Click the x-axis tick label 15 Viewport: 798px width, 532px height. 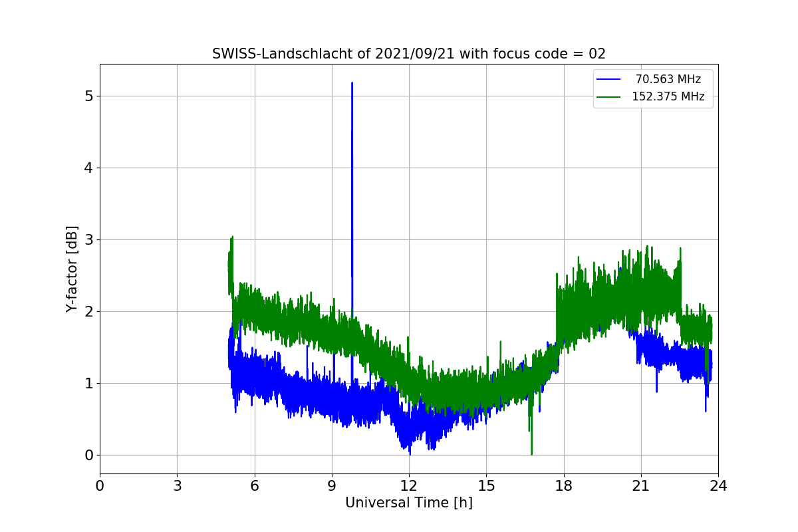coord(486,485)
